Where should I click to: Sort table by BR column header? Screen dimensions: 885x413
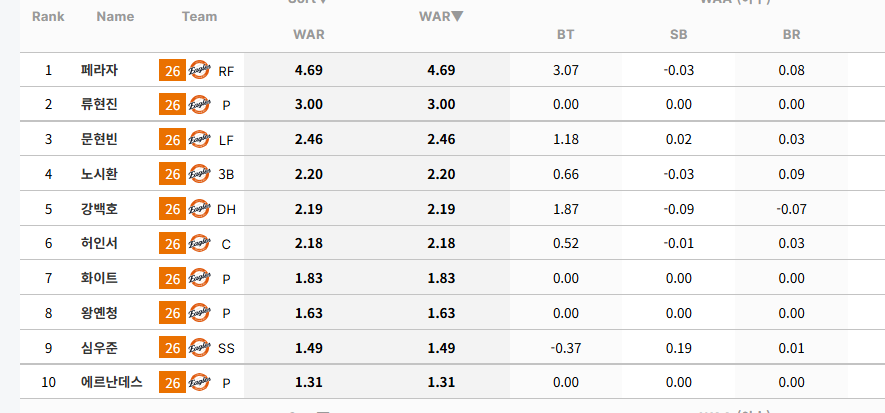(791, 34)
